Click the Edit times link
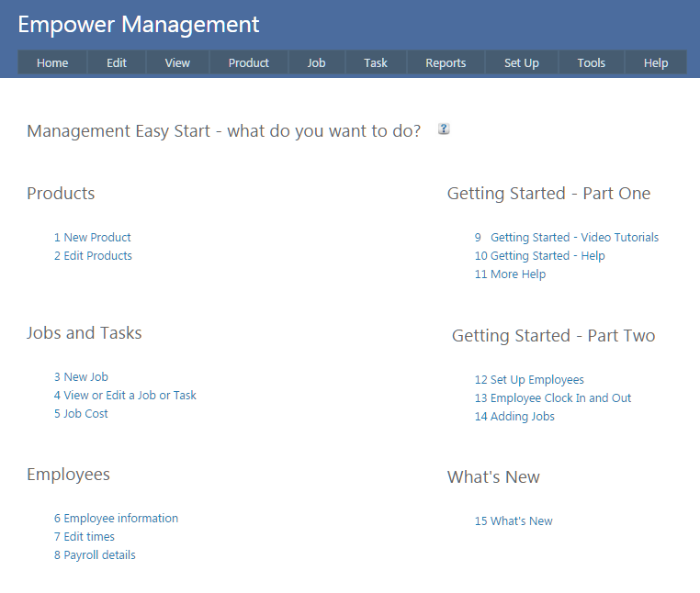The image size is (700, 593). click(85, 536)
